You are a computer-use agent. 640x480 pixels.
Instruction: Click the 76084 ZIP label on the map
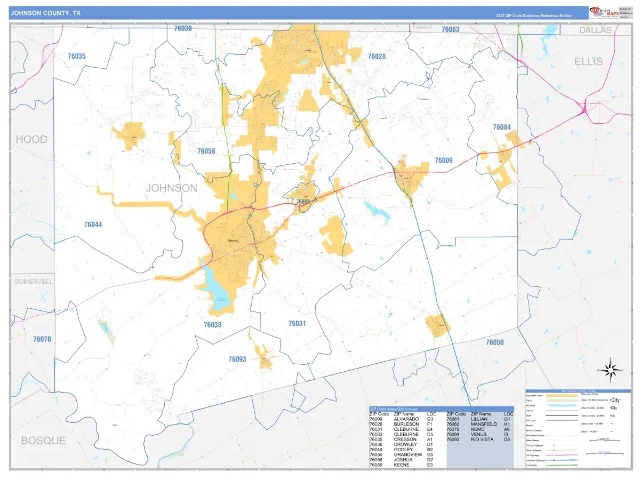tap(502, 127)
